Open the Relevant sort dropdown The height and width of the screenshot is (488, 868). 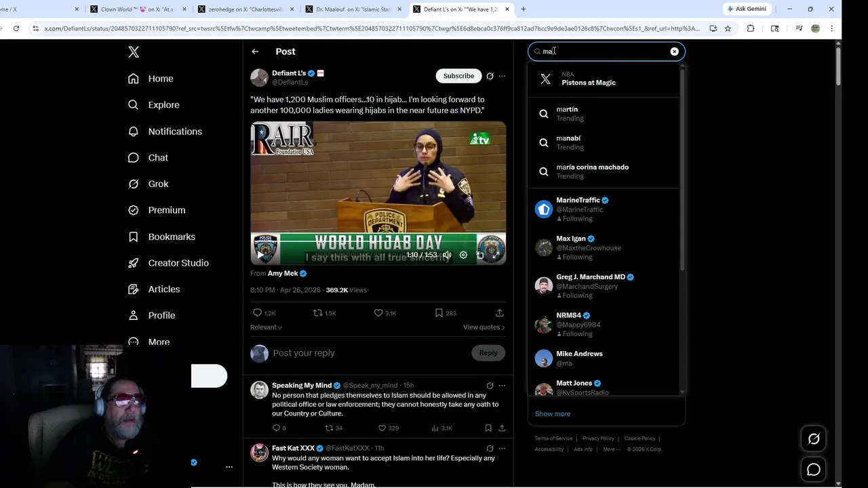(x=266, y=327)
